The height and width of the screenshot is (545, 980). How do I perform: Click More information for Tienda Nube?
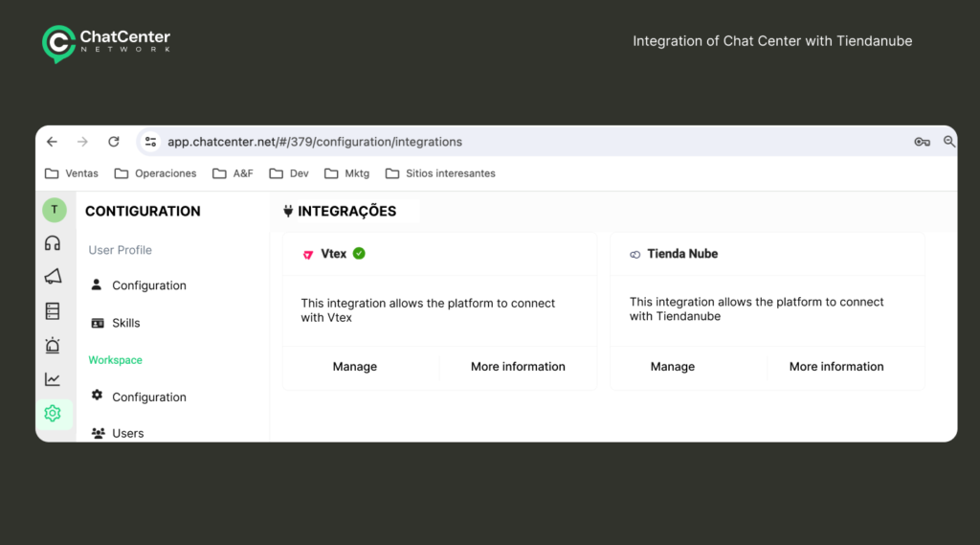(x=835, y=367)
